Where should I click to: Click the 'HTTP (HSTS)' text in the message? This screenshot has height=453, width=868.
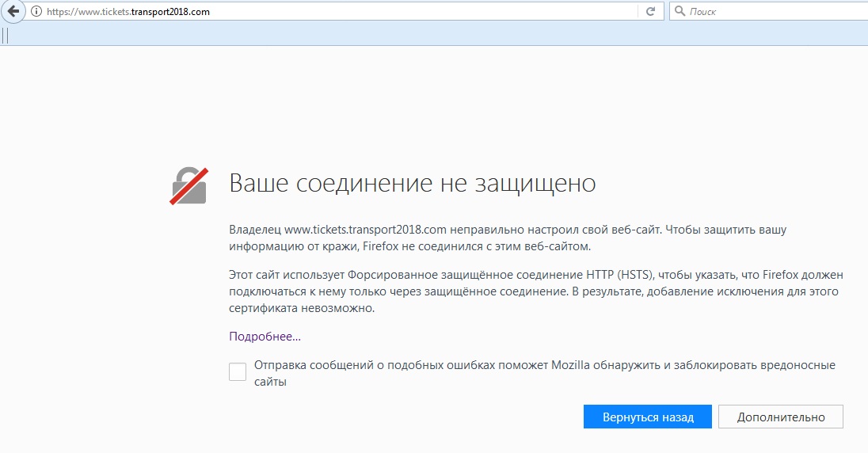tap(619, 275)
